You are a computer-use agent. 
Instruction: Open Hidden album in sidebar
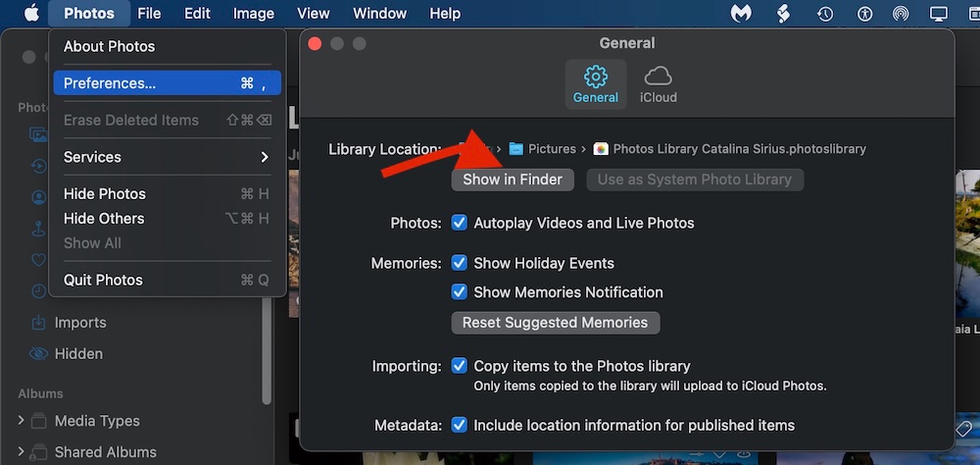(x=78, y=353)
